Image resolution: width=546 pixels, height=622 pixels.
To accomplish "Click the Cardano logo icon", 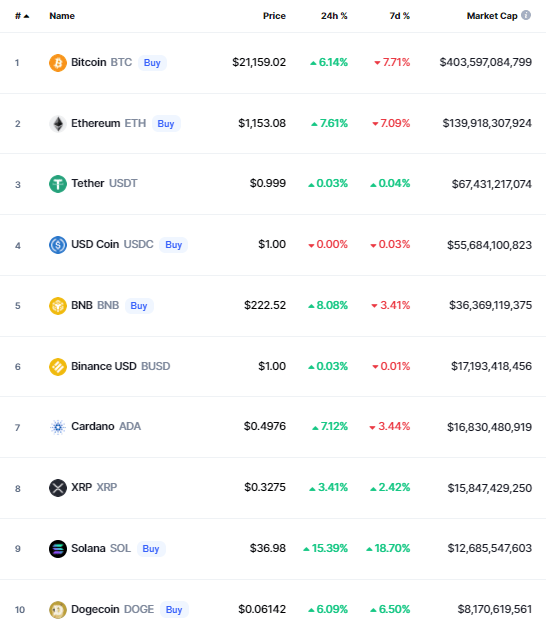I will pos(58,427).
